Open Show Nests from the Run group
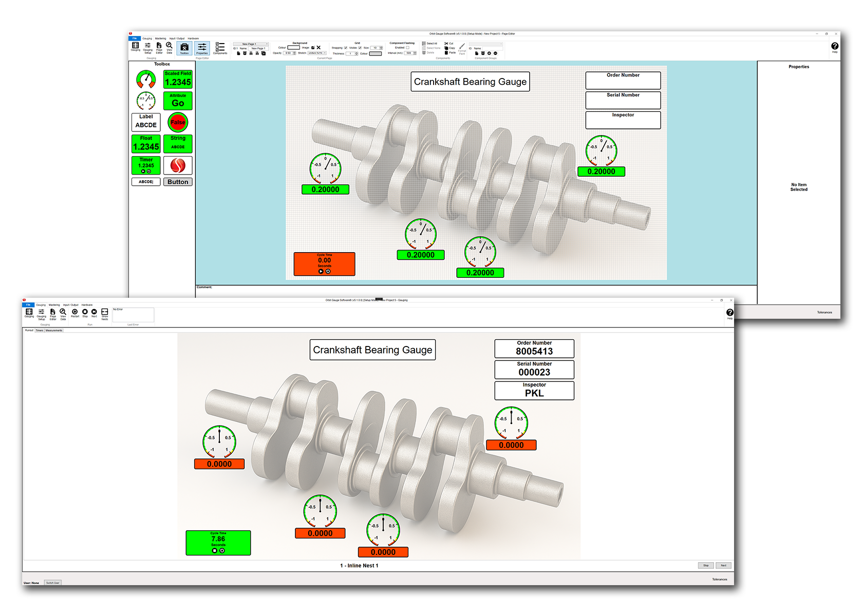This screenshot has width=862, height=616. tap(105, 312)
